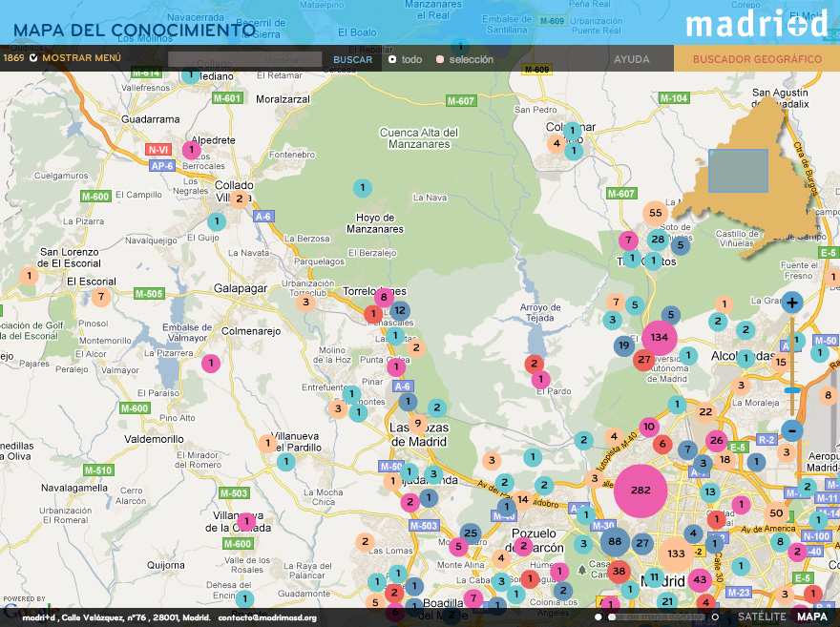840x627 pixels.
Task: Click the Google logo in corner
Action: point(30,613)
